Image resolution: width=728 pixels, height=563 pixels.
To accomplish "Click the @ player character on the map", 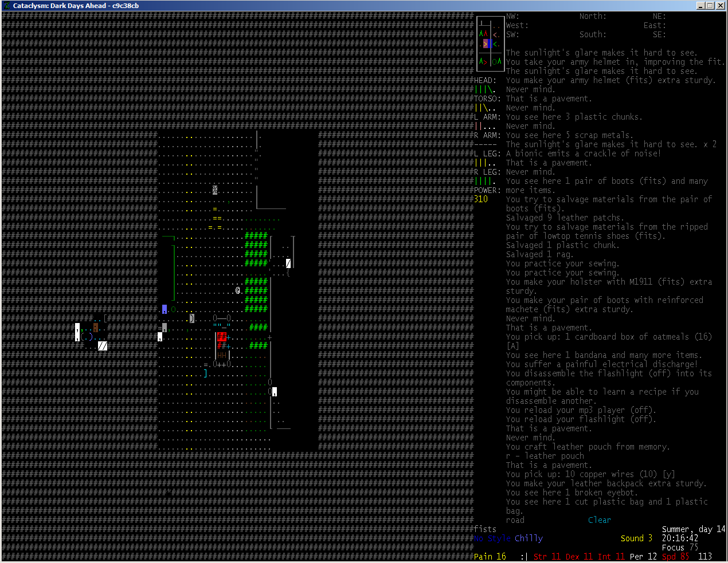I will click(x=238, y=291).
